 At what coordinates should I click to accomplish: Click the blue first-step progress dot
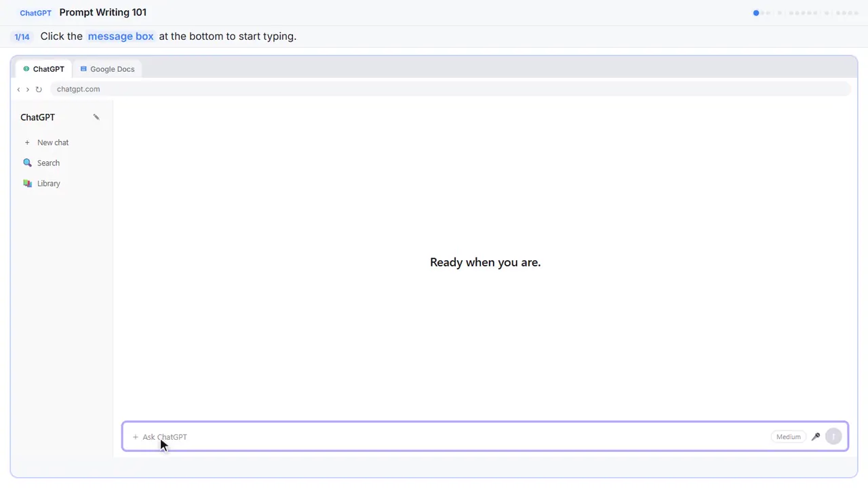756,13
